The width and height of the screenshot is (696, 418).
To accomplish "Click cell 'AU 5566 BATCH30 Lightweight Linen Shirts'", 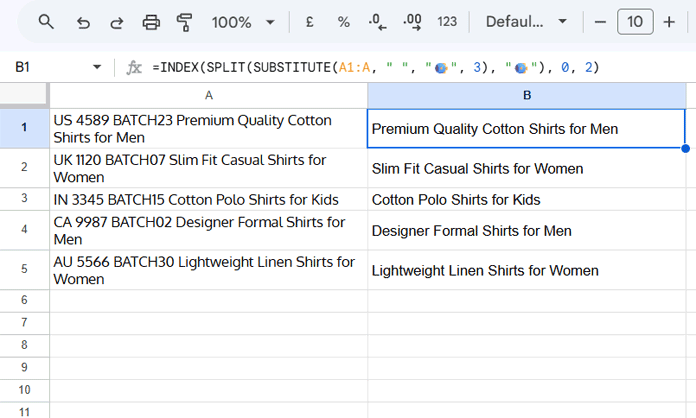I will point(209,269).
